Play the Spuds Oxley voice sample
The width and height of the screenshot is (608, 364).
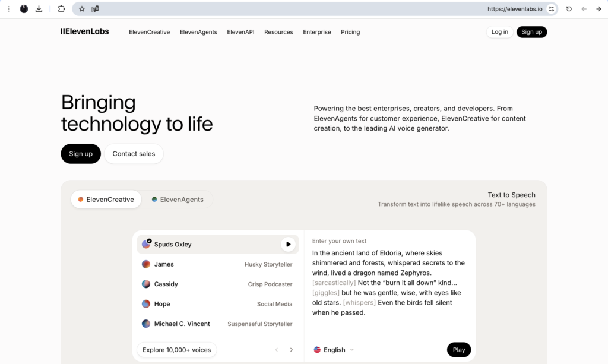click(x=288, y=244)
